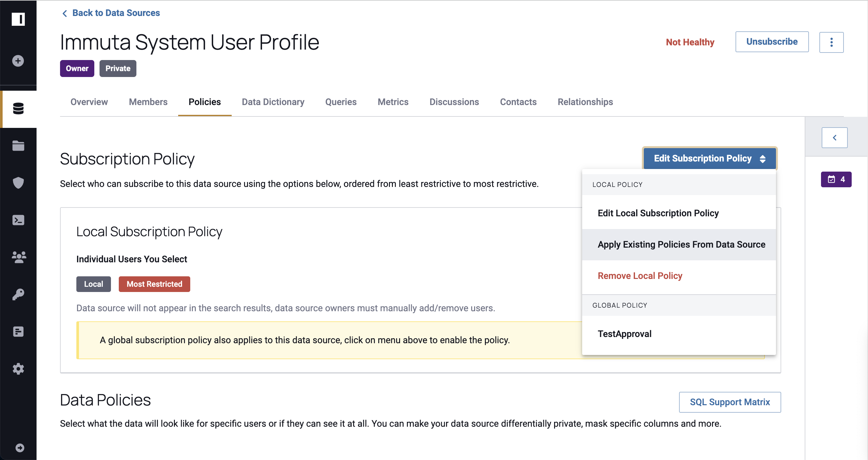This screenshot has width=868, height=460.
Task: Open the Policies shield sidebar icon
Action: (x=18, y=183)
